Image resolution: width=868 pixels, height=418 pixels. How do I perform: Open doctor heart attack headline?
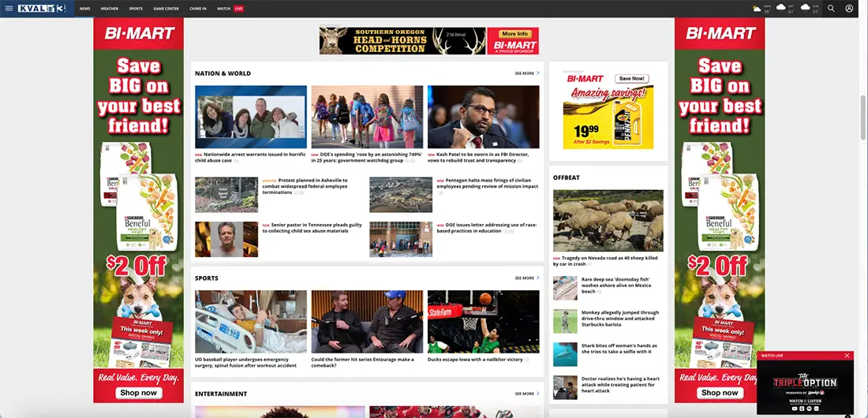click(x=620, y=384)
